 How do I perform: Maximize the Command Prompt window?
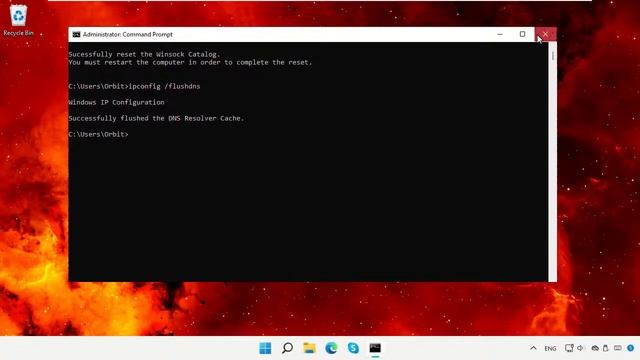click(x=522, y=34)
